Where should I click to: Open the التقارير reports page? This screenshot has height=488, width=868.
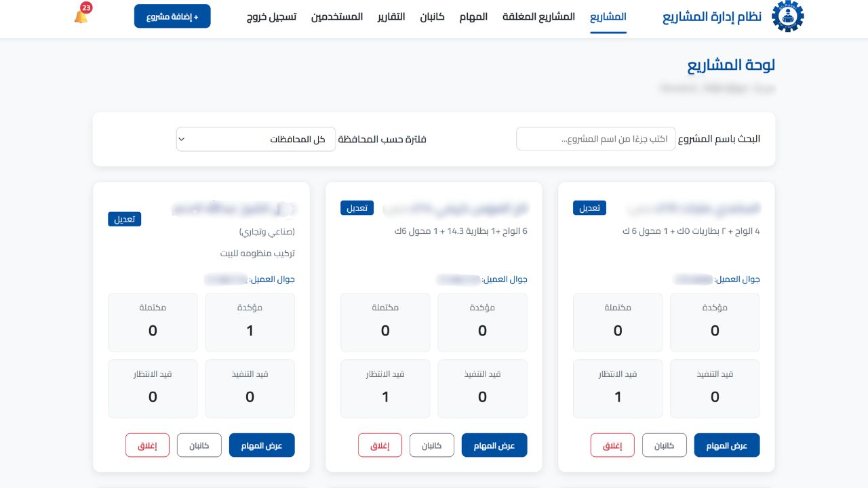391,17
